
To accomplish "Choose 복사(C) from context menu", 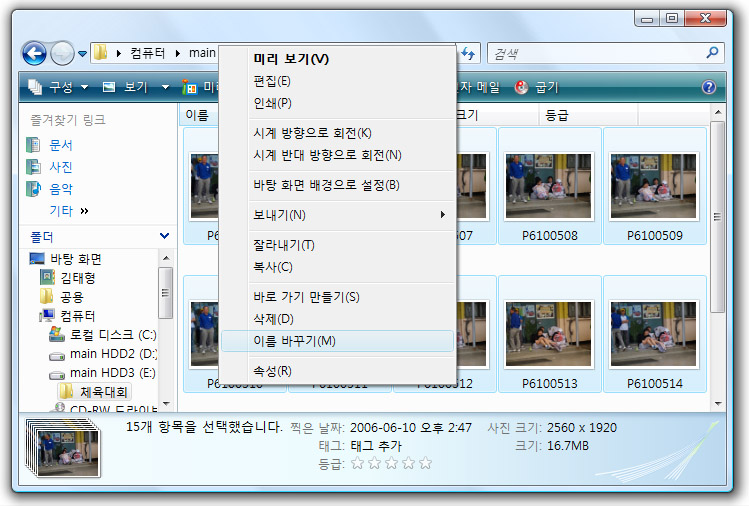I will coord(337,267).
